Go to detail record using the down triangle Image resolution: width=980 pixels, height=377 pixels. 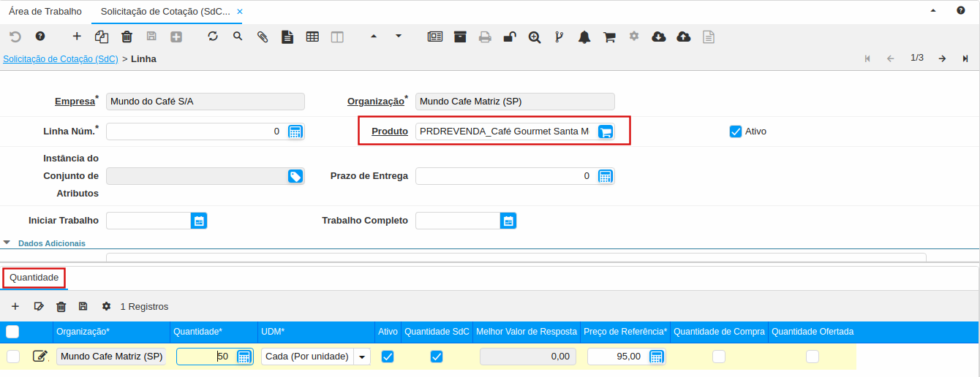tap(399, 36)
